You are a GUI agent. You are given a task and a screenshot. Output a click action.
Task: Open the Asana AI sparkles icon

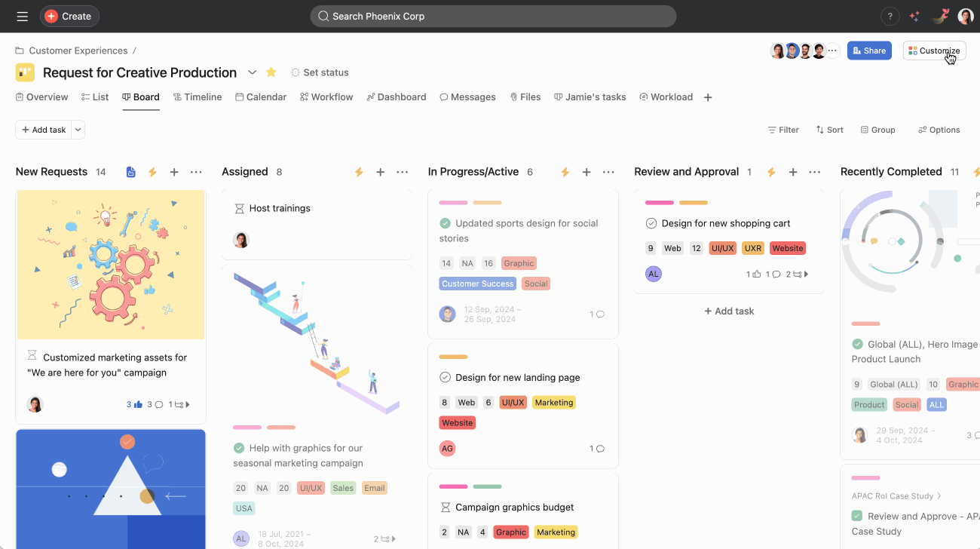[x=914, y=16]
